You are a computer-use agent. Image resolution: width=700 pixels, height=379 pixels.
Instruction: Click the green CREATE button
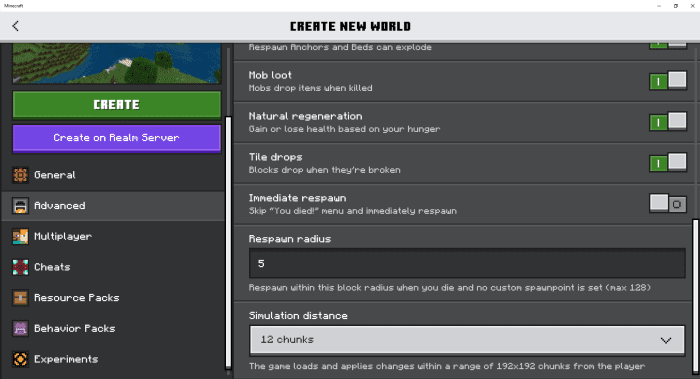117,105
